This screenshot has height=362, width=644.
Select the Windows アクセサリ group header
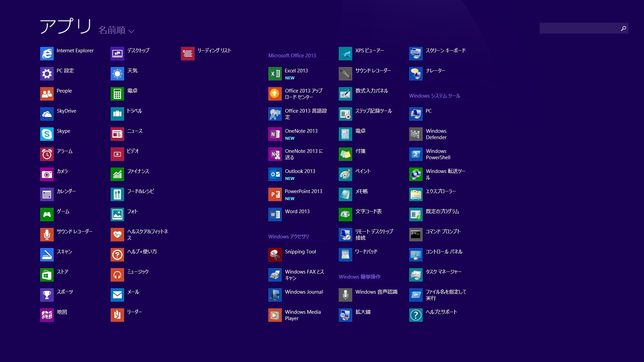[x=288, y=237]
